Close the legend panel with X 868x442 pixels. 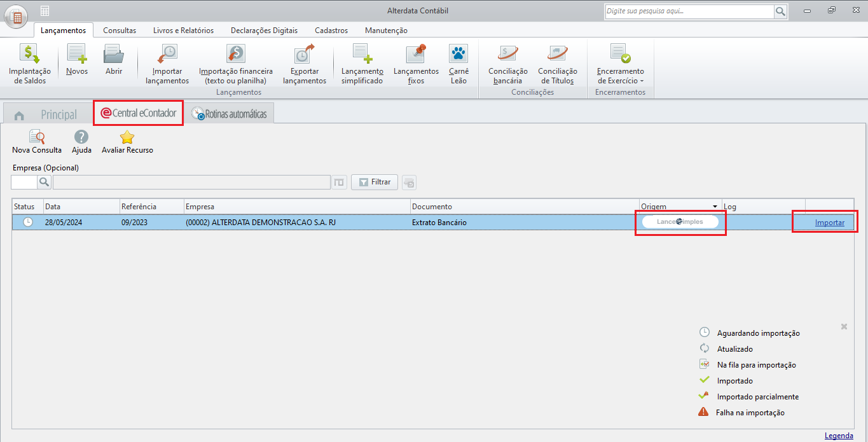coord(844,326)
